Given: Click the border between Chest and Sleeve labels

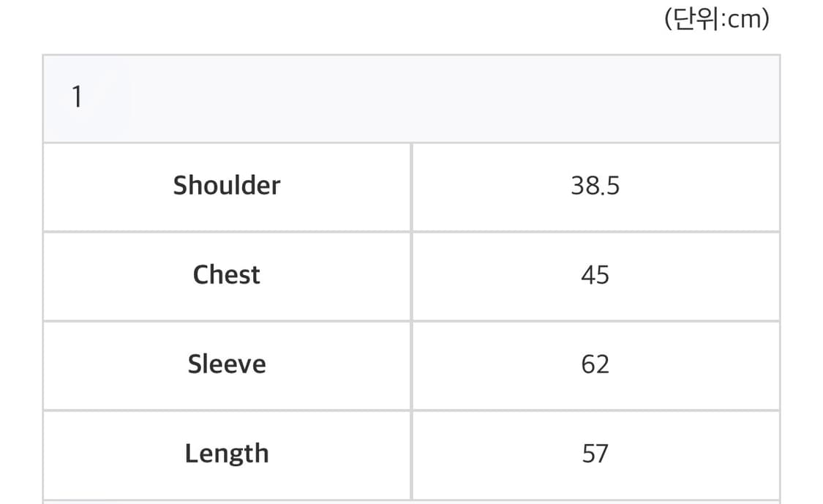Looking at the screenshot, I should [226, 320].
